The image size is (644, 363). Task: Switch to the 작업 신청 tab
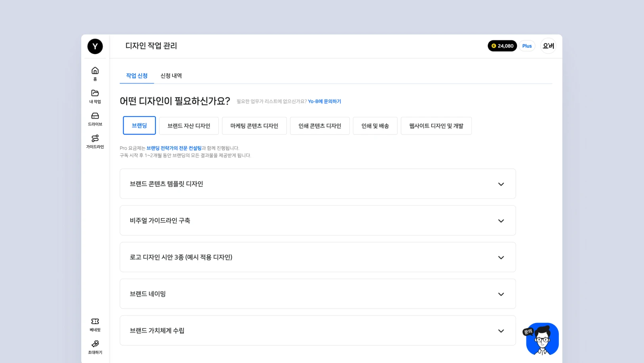coord(137,76)
